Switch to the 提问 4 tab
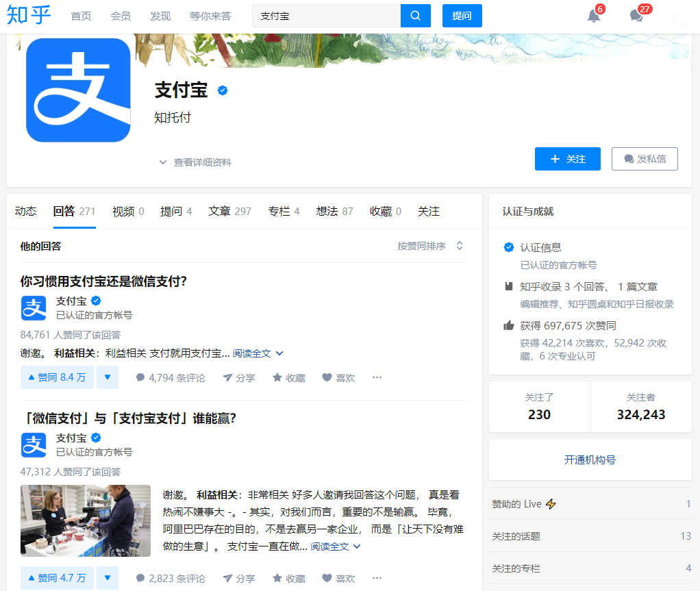The width and height of the screenshot is (700, 591). click(x=176, y=211)
